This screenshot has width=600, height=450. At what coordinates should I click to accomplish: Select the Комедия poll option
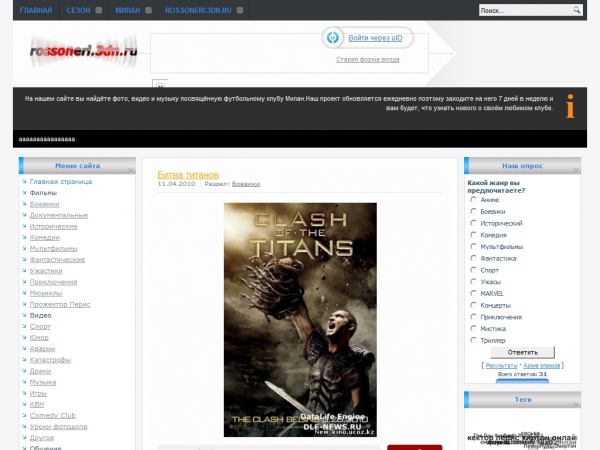pos(473,235)
